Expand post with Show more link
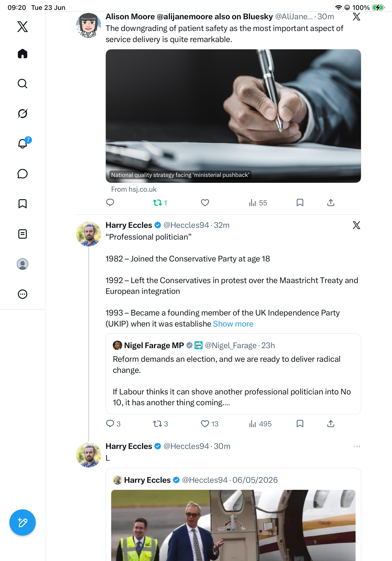 [x=233, y=324]
